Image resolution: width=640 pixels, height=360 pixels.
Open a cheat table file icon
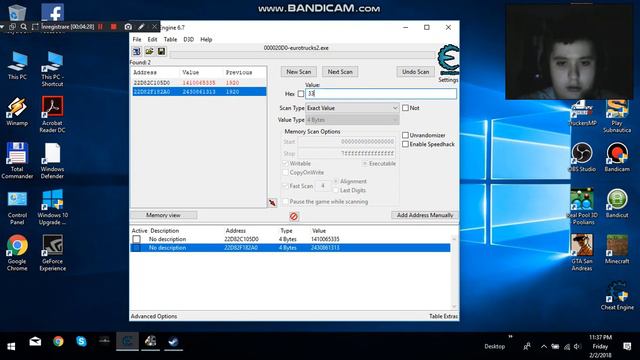(149, 51)
